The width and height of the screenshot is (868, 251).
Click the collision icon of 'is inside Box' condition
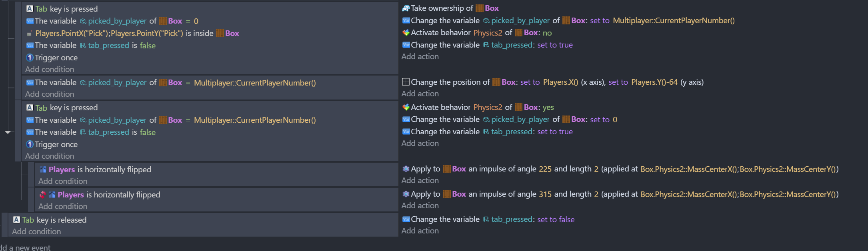coord(30,33)
